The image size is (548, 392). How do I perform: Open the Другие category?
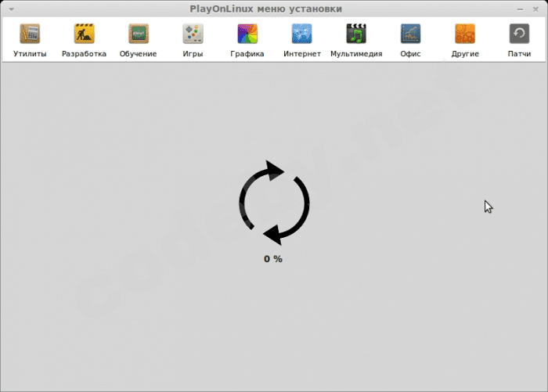coord(465,40)
